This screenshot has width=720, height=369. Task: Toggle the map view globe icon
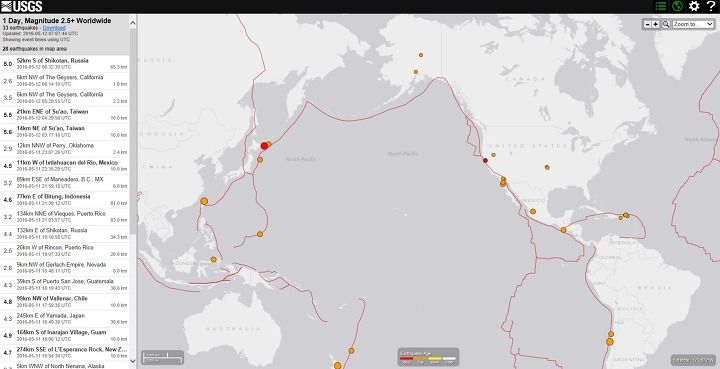(x=677, y=6)
